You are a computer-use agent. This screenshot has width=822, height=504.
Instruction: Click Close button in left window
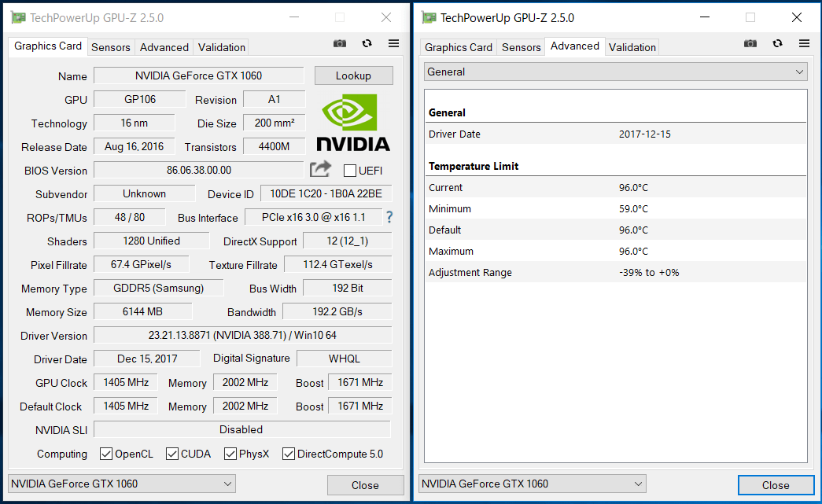point(366,485)
